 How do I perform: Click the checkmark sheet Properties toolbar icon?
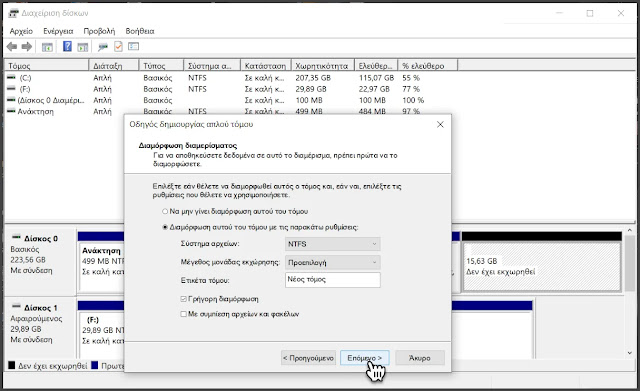(x=118, y=47)
